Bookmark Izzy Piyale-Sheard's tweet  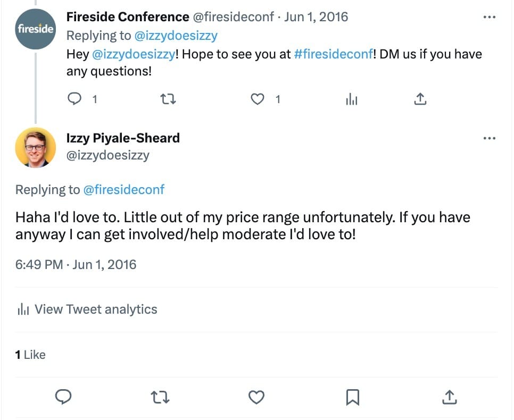pos(353,397)
